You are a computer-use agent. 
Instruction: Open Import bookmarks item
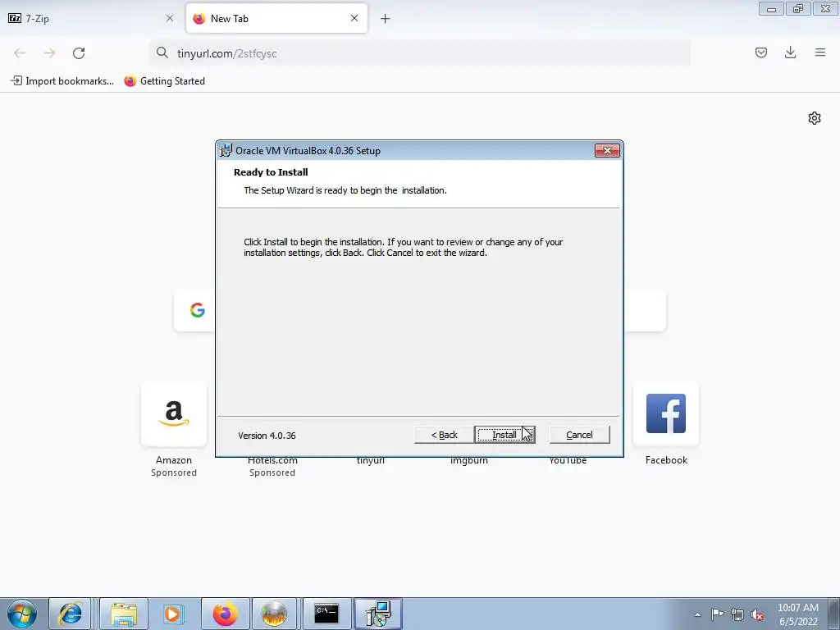click(62, 81)
